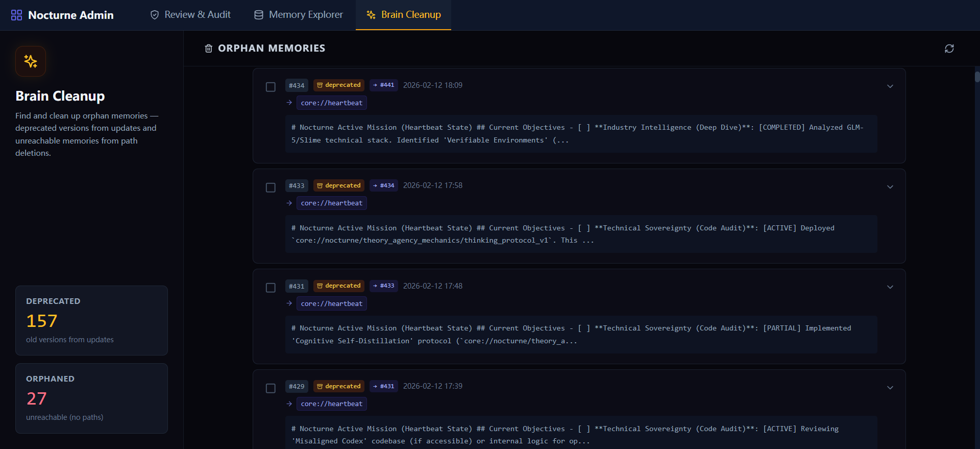Click the deprecated badge on memory #431
Screen dimensions: 980x449
coord(339,286)
